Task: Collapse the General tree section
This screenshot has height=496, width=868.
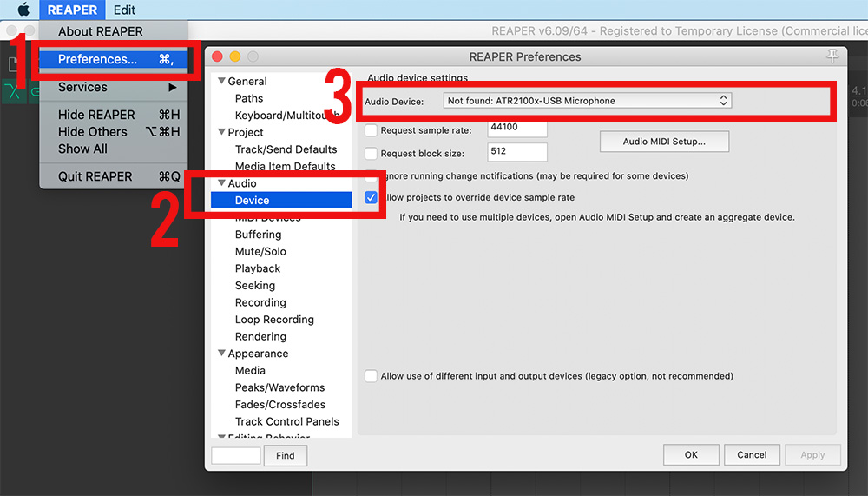Action: [221, 81]
